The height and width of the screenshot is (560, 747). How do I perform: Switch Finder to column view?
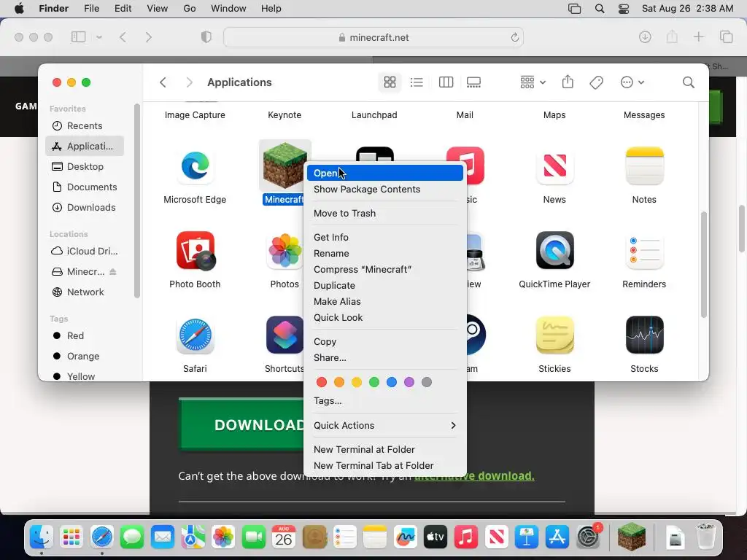[446, 82]
